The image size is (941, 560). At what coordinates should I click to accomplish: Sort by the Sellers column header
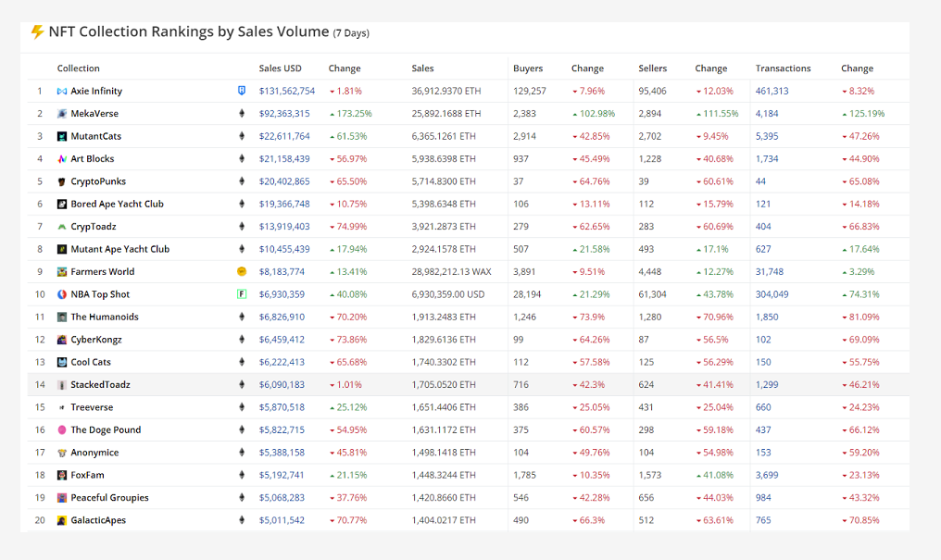tap(653, 68)
